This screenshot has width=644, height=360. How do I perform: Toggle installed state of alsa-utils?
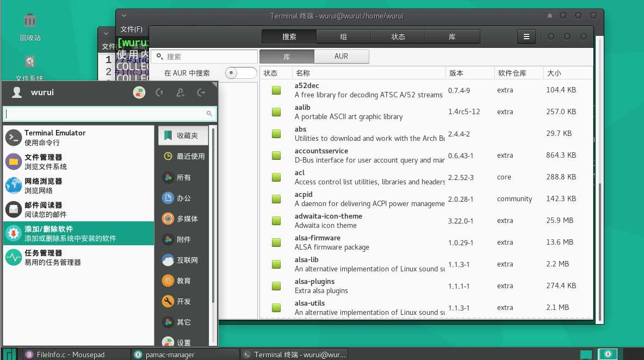276,308
